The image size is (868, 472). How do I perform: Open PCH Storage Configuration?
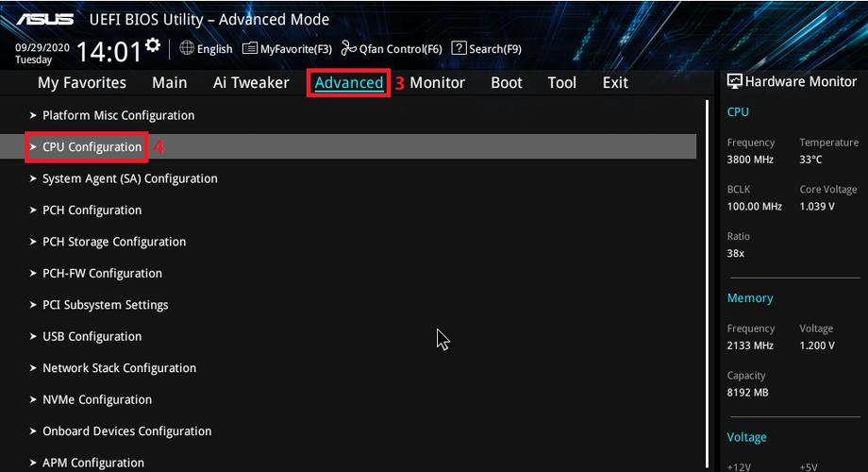point(114,242)
